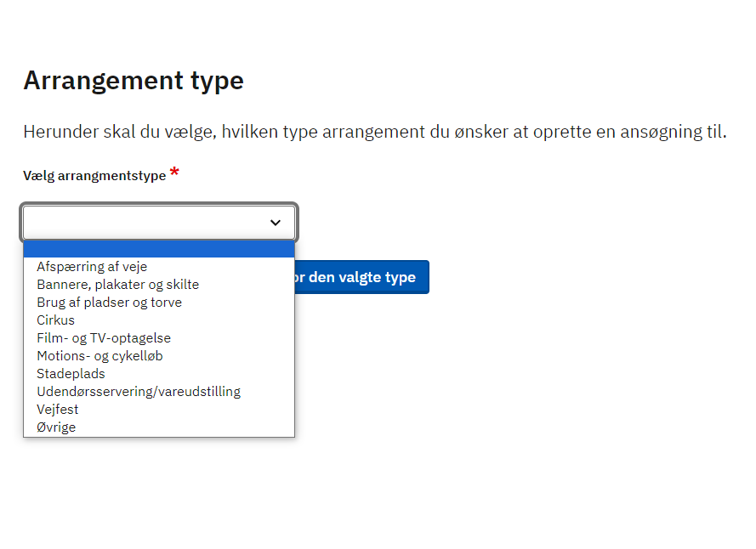This screenshot has height=549, width=756.
Task: Choose 'Afspærring af veje' from the list
Action: [x=92, y=267]
